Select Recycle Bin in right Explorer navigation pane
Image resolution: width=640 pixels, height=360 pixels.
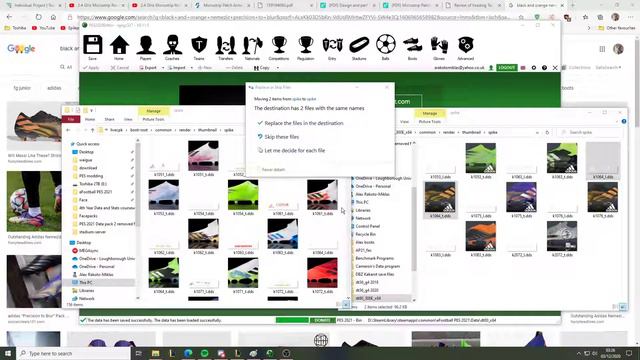[x=365, y=234]
